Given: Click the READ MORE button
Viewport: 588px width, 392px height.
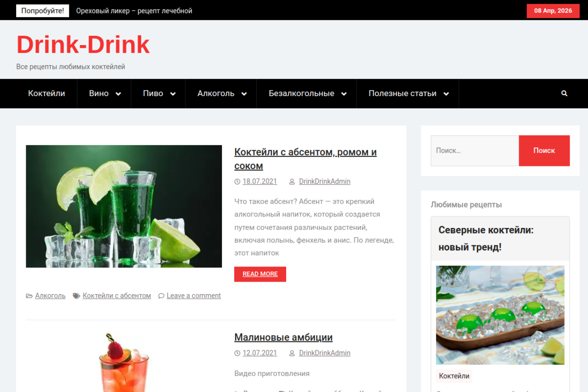Looking at the screenshot, I should pyautogui.click(x=260, y=274).
